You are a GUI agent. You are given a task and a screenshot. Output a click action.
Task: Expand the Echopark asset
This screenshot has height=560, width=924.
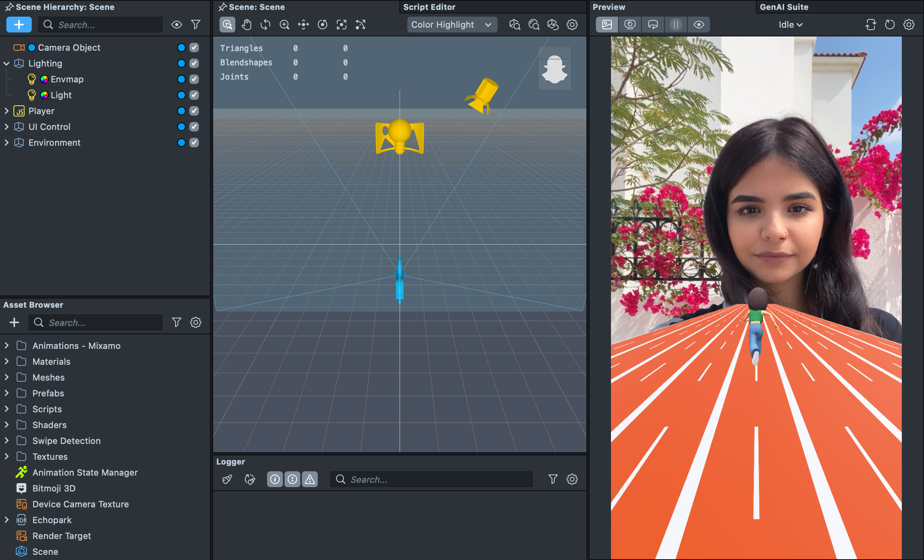(x=6, y=520)
